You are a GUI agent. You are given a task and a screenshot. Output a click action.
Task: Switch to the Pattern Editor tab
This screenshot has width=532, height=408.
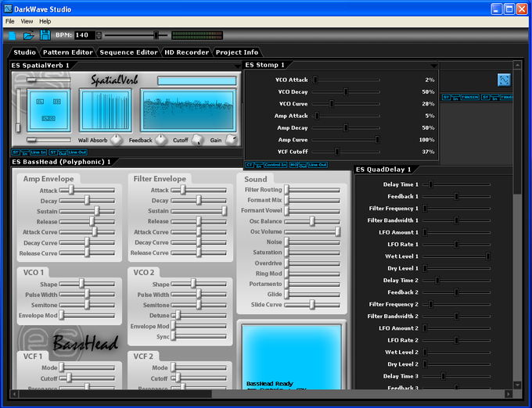click(x=68, y=52)
